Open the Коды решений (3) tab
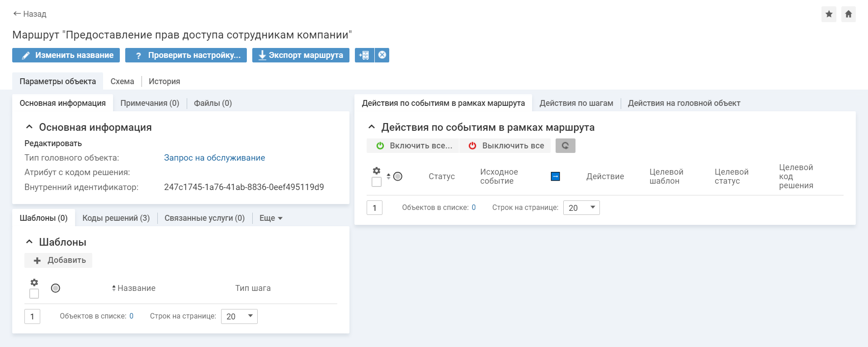Viewport: 868px width, 347px height. tap(116, 218)
